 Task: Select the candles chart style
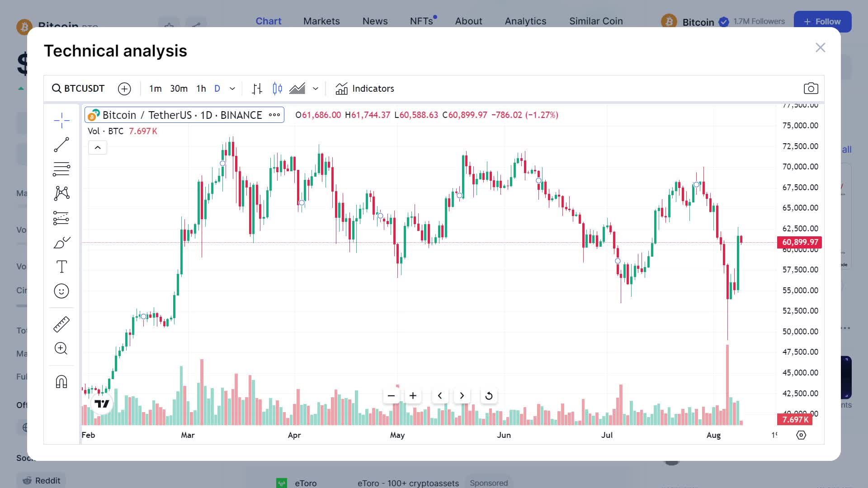coord(278,89)
